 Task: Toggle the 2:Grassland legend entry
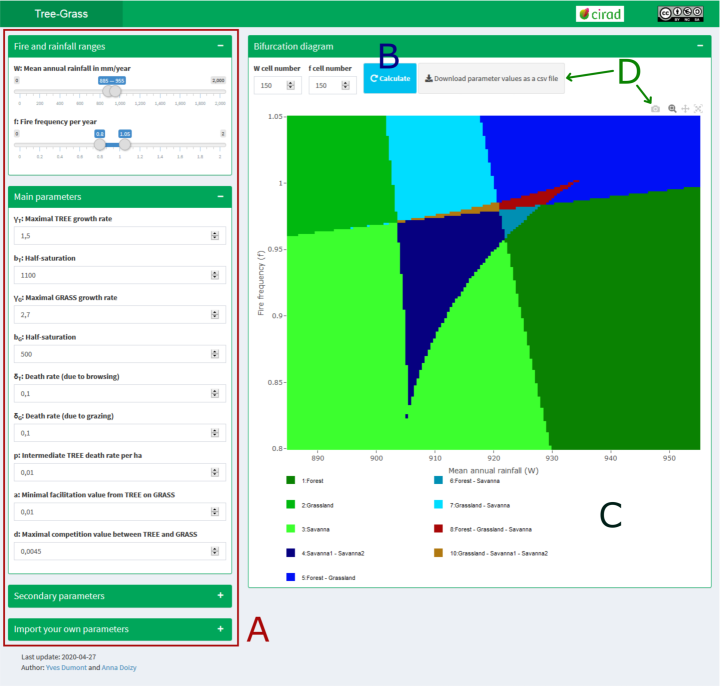coord(310,505)
